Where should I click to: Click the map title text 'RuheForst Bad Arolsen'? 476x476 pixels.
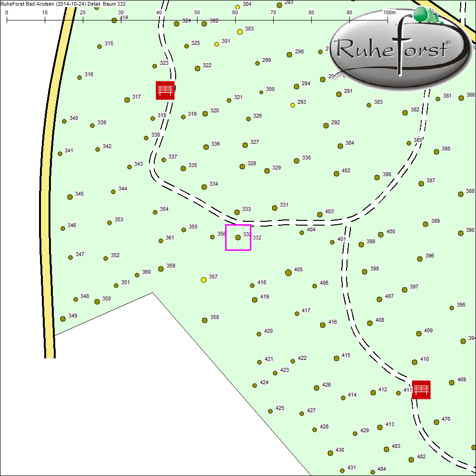pyautogui.click(x=30, y=3)
